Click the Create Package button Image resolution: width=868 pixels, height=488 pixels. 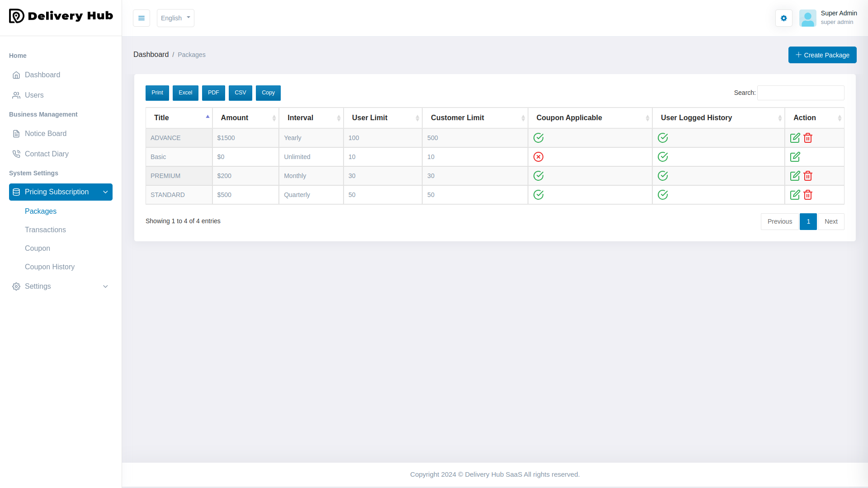tap(822, 55)
